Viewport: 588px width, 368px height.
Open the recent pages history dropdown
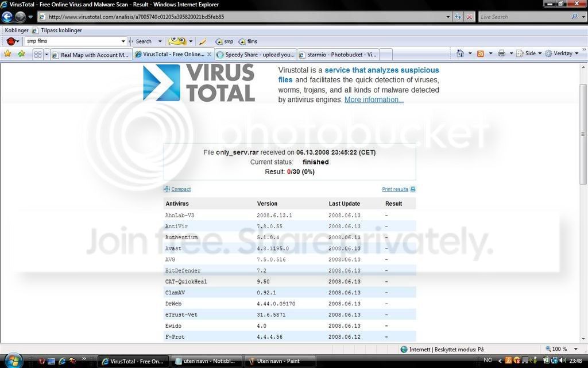[30, 17]
